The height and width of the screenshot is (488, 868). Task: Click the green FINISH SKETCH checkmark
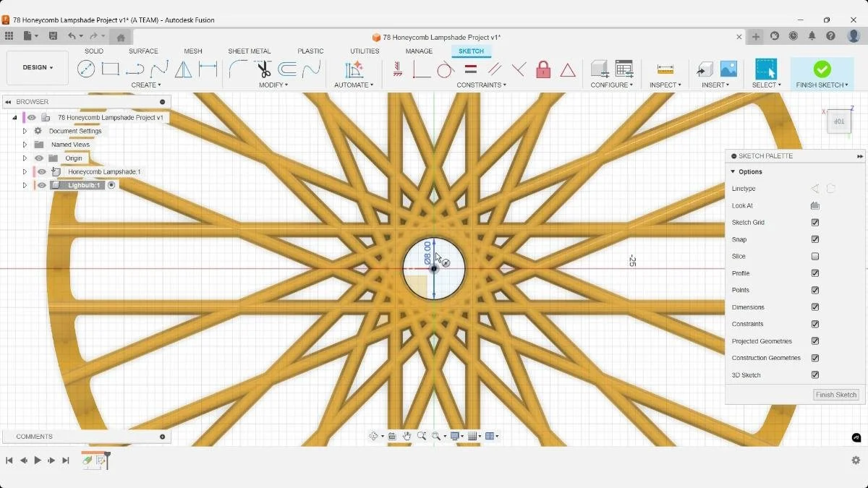click(x=822, y=69)
